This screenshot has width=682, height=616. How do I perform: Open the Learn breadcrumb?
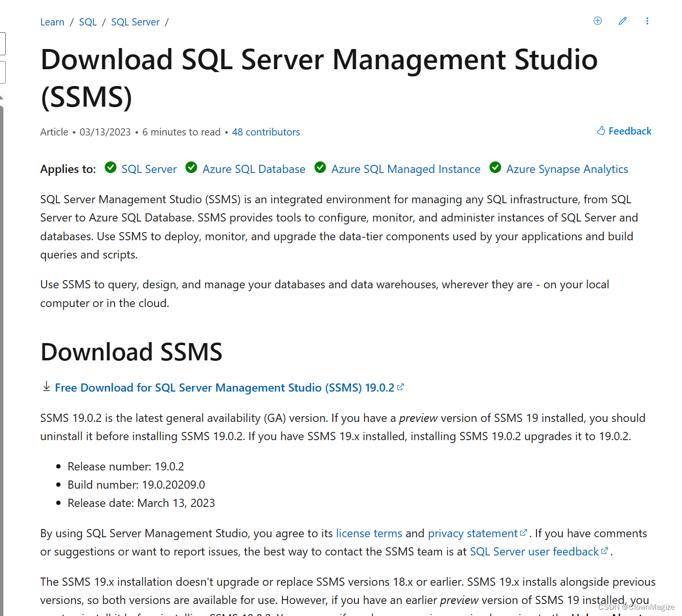pos(52,22)
